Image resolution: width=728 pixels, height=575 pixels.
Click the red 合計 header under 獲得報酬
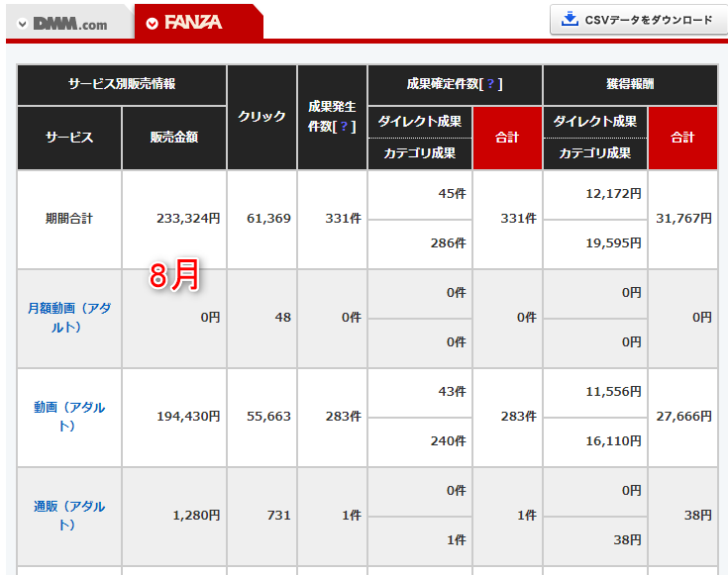[x=682, y=138]
